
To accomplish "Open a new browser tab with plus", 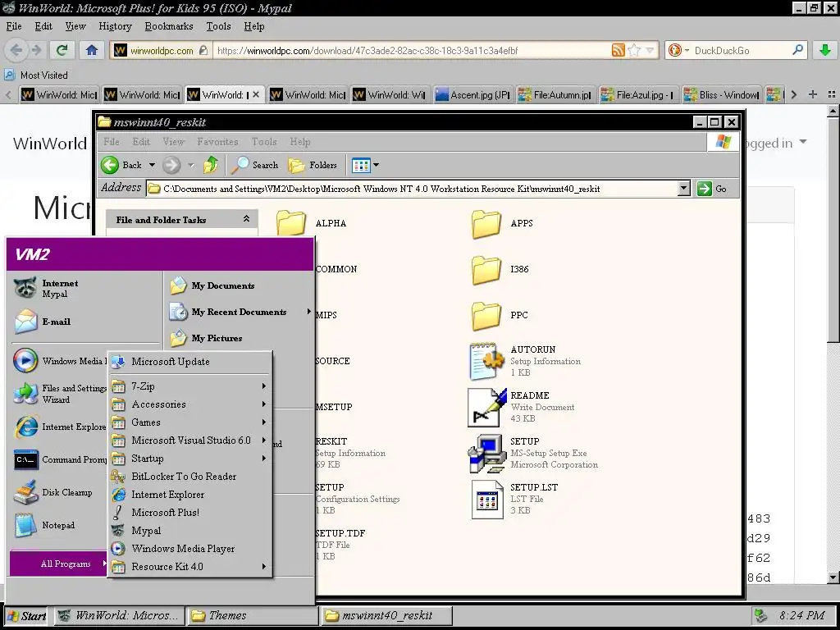I will pos(813,94).
